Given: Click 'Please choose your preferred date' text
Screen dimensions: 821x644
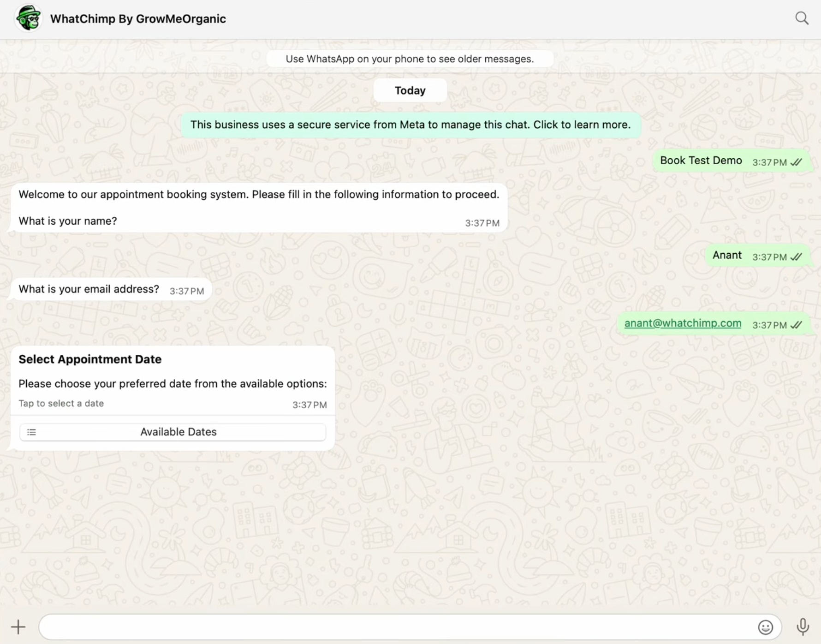Looking at the screenshot, I should 173,384.
